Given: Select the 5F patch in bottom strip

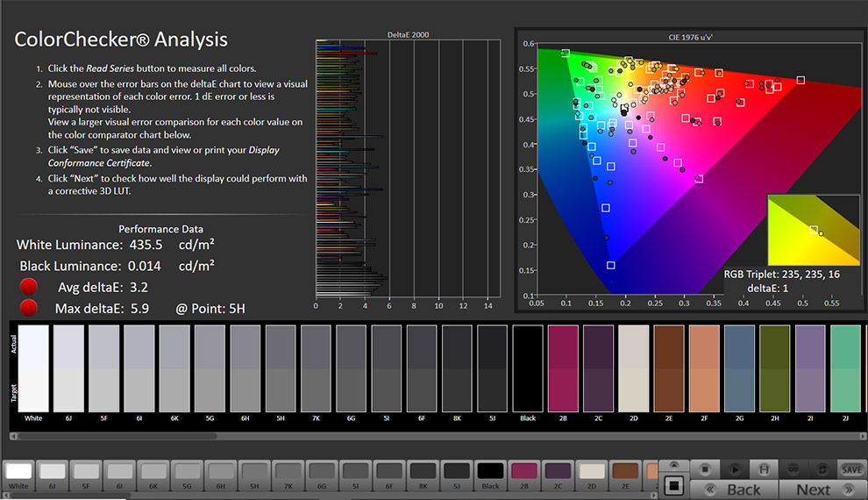Looking at the screenshot, I should [86, 475].
